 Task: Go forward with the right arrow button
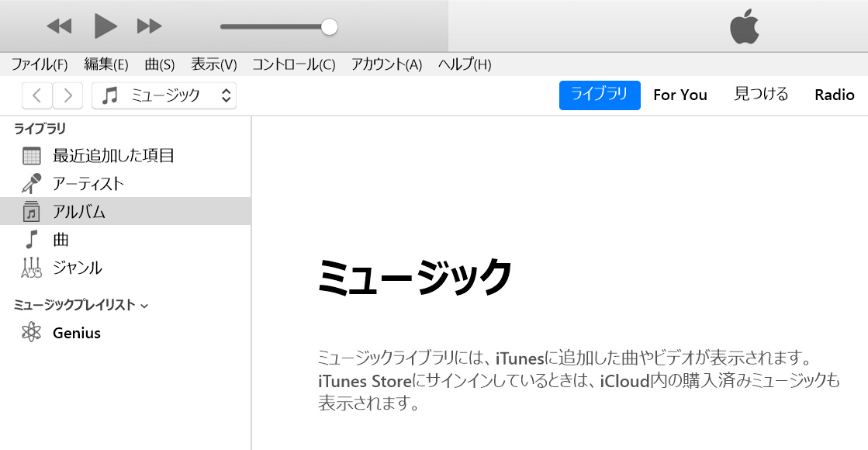(x=67, y=95)
